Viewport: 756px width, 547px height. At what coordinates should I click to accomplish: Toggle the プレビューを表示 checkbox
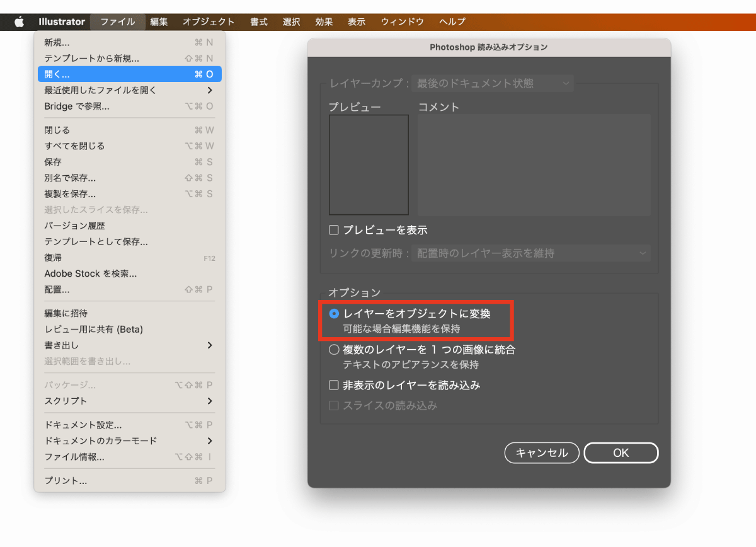click(x=333, y=229)
